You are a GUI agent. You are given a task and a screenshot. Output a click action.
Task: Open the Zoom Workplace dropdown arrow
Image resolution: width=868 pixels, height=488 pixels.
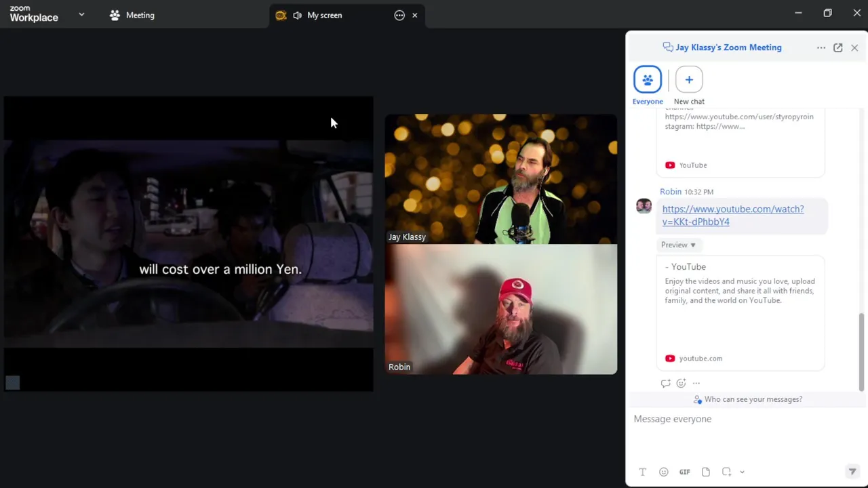click(81, 14)
